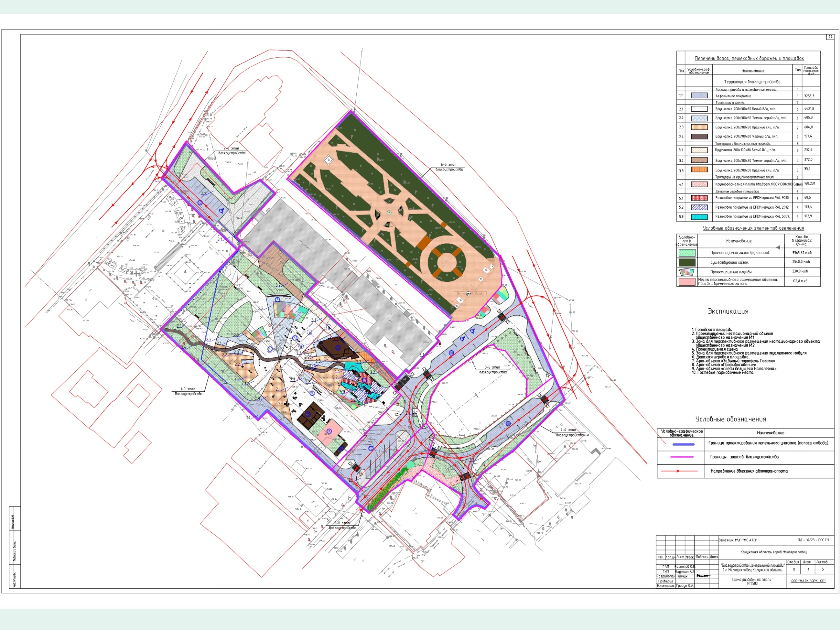Click '4. Проектируемая сцена' in the explication

coord(714,349)
